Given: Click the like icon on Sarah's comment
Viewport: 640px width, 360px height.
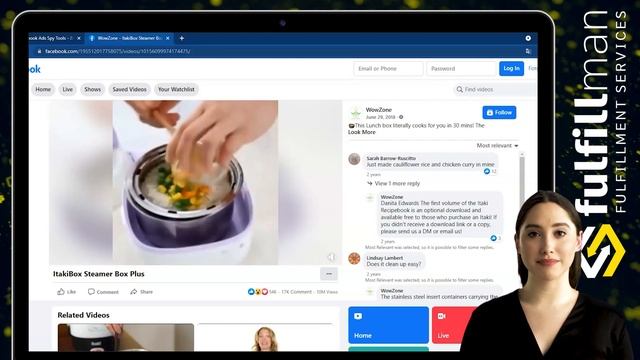Looking at the screenshot, I should pos(487,171).
